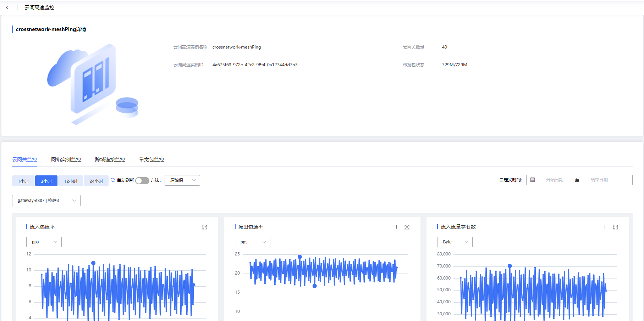This screenshot has height=321, width=644.
Task: Click the refresh icon beside 自动刷新
Action: click(113, 180)
